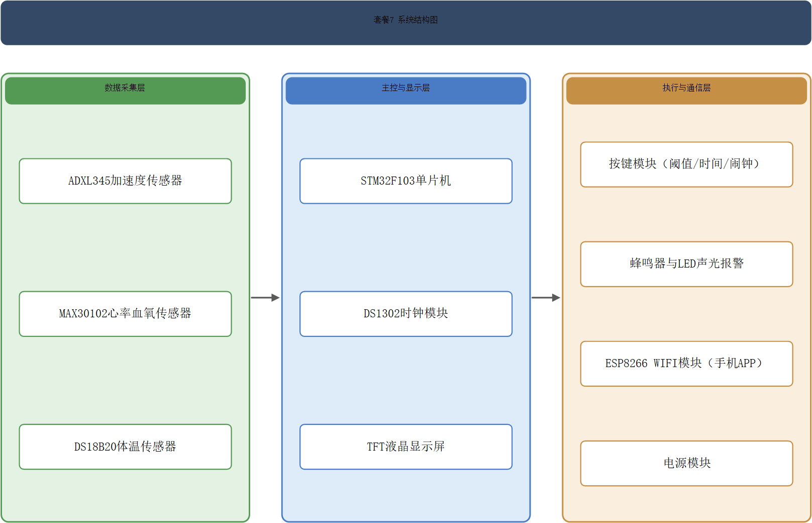The image size is (812, 523).
Task: Click the ADXL345加速度传感器 box
Action: tap(125, 181)
